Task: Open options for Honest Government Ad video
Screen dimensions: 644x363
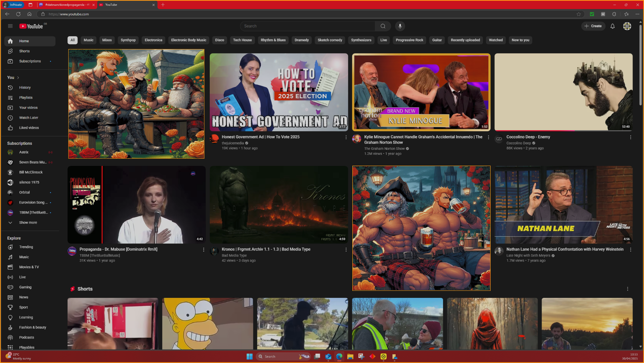Action: point(346,137)
